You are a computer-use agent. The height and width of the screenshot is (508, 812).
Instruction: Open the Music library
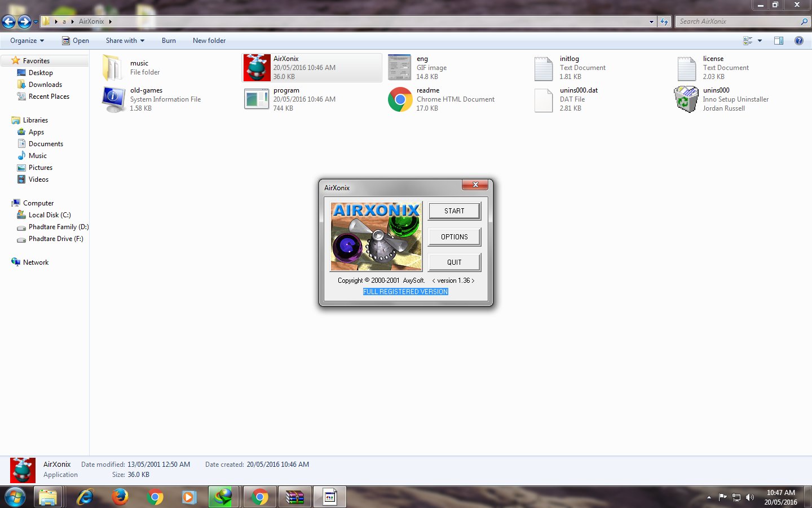38,156
